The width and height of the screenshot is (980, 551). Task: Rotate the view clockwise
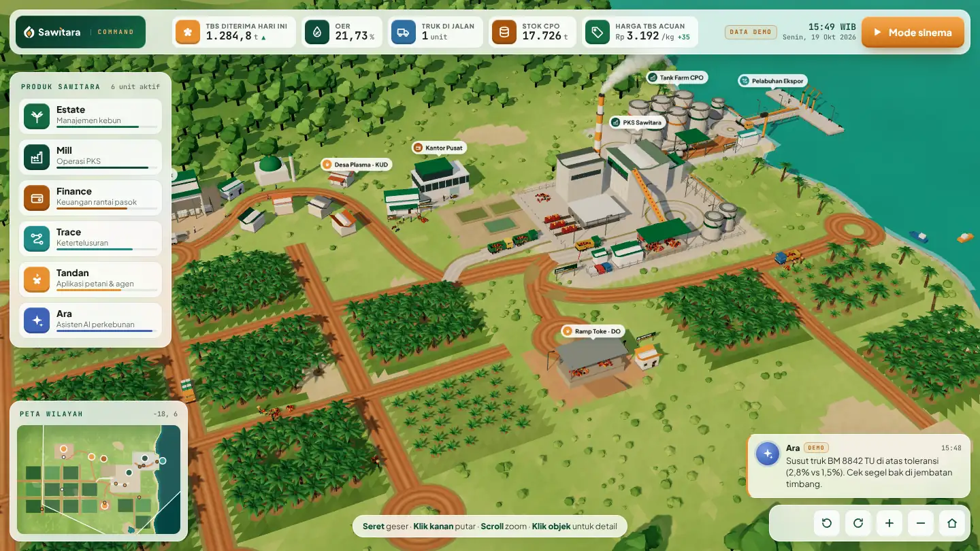858,523
